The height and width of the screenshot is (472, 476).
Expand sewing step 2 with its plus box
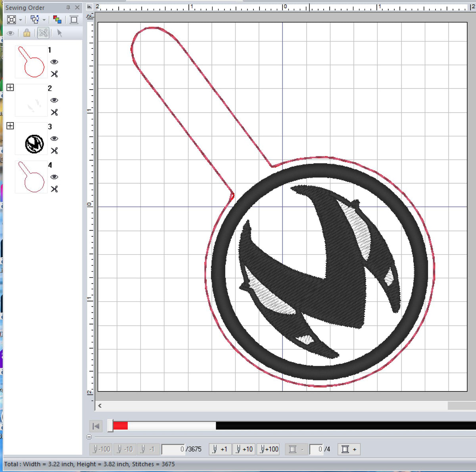point(10,87)
